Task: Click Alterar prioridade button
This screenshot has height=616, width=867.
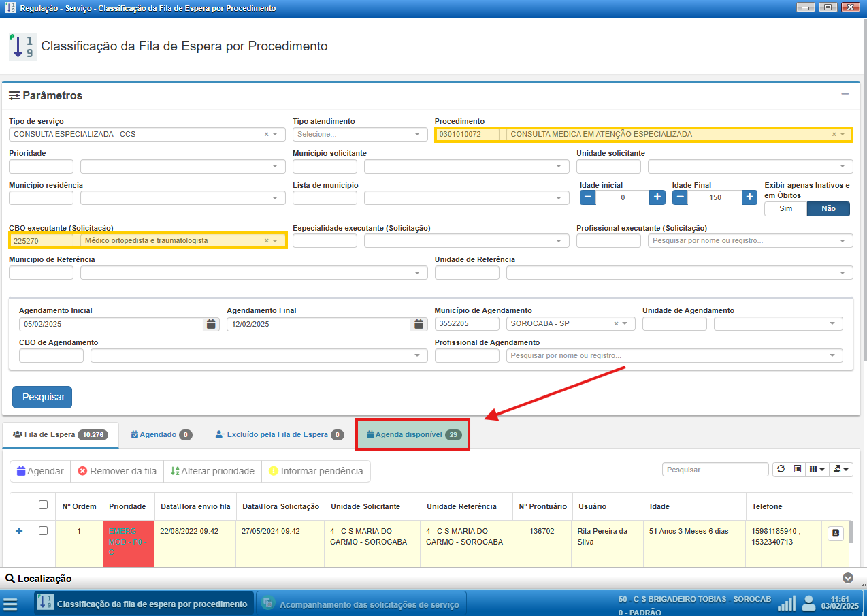Action: pos(212,471)
